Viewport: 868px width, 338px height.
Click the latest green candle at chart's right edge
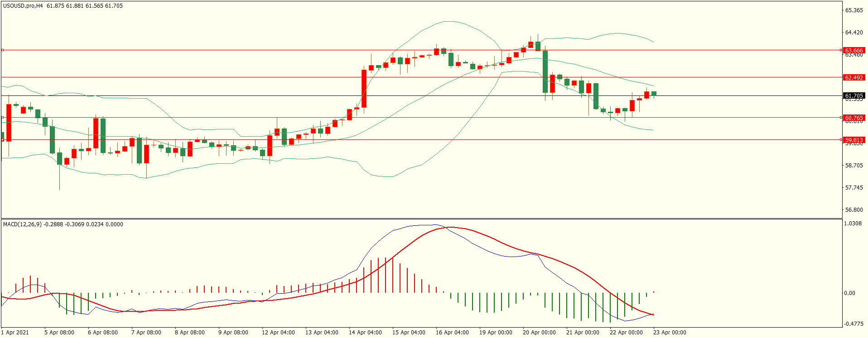pos(654,94)
